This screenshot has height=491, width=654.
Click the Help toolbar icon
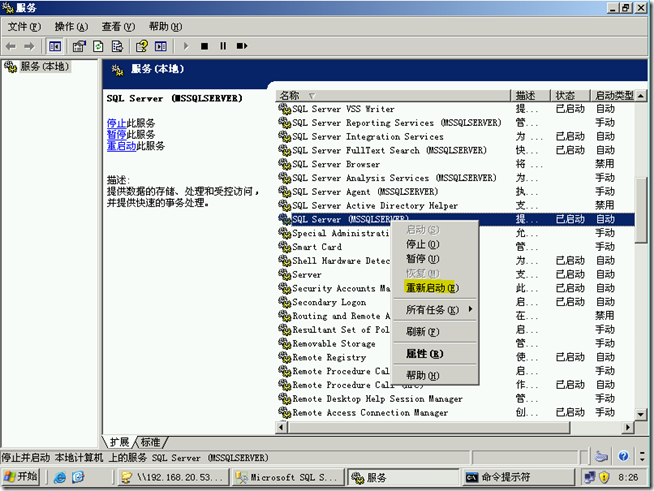tap(142, 46)
